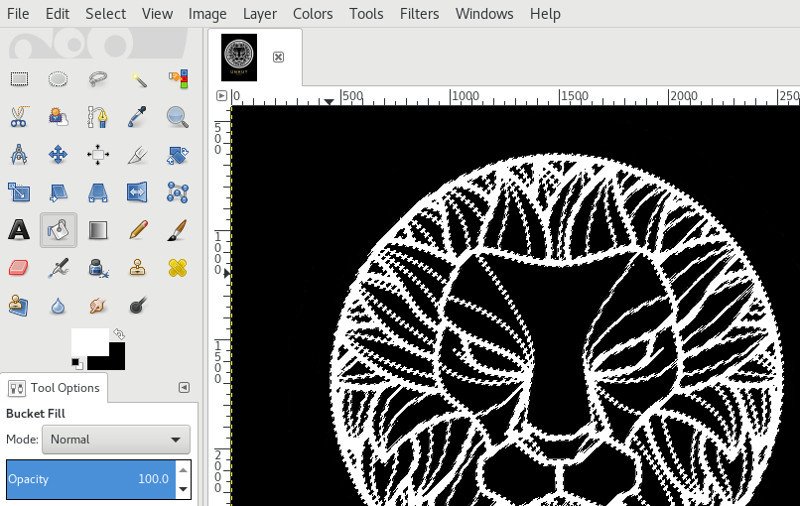Select the Scissors Select tool
The height and width of the screenshot is (506, 800).
(x=19, y=117)
